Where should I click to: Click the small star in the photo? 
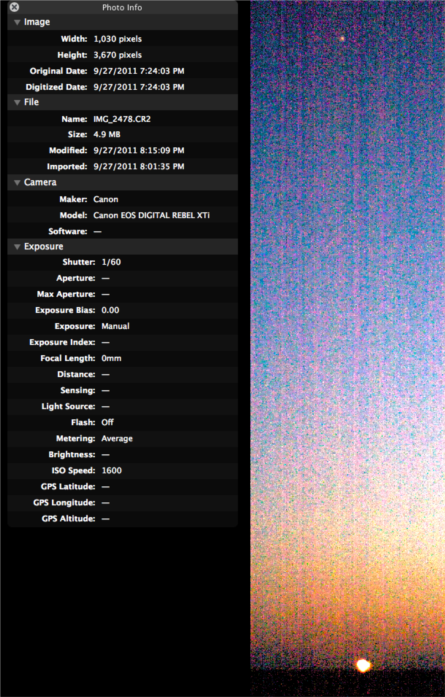tap(342, 39)
